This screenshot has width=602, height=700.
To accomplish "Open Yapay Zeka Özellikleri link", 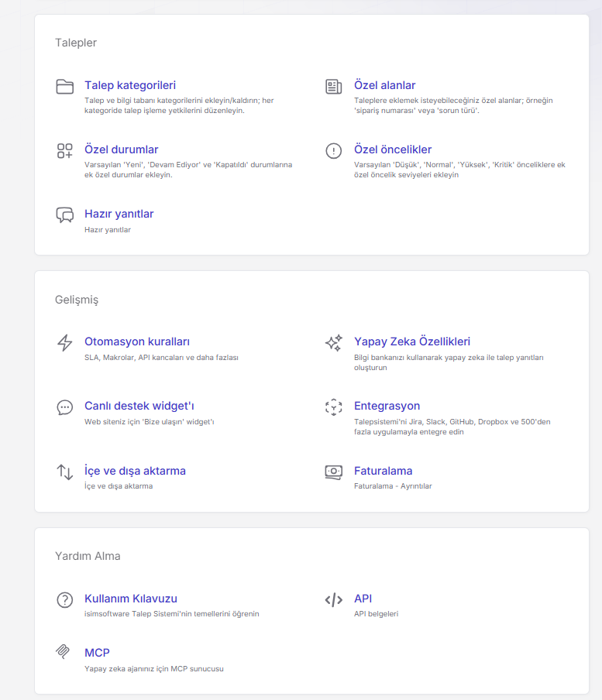I will tap(411, 341).
